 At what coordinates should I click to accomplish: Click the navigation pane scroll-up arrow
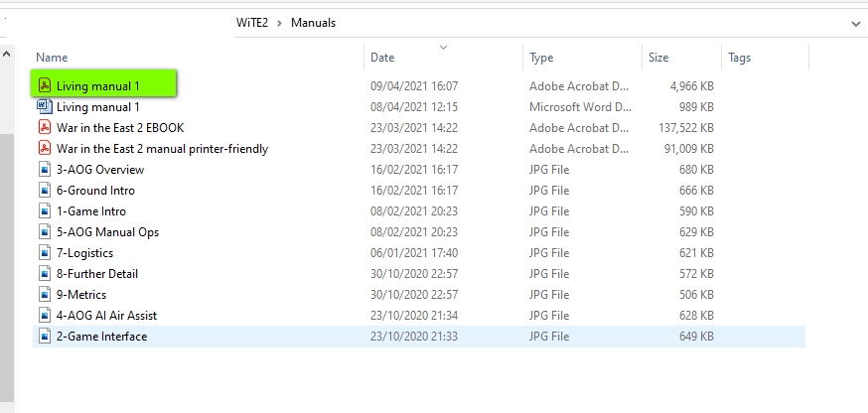pyautogui.click(x=7, y=55)
